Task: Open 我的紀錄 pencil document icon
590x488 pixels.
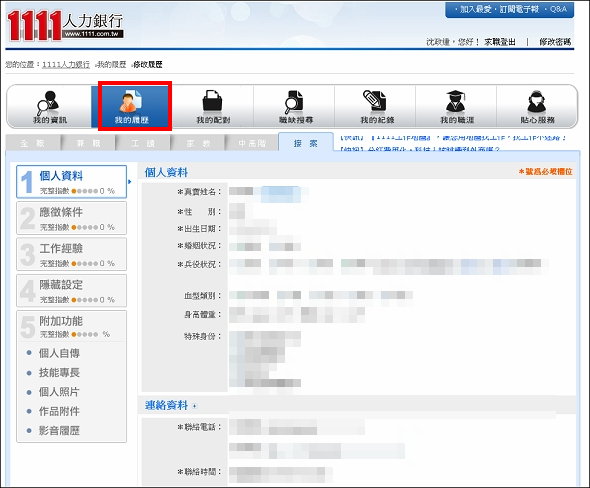Action: click(377, 106)
